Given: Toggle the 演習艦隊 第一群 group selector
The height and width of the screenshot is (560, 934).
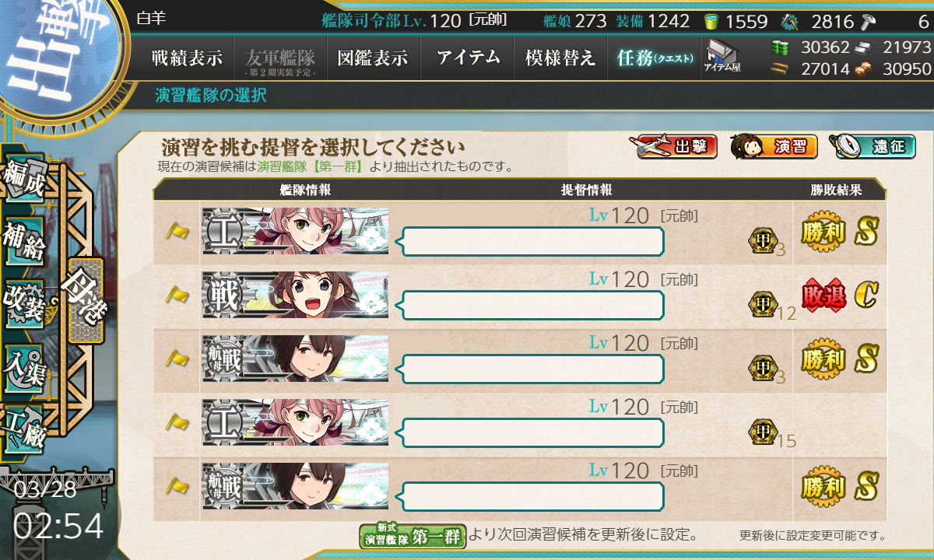Looking at the screenshot, I should tap(413, 536).
